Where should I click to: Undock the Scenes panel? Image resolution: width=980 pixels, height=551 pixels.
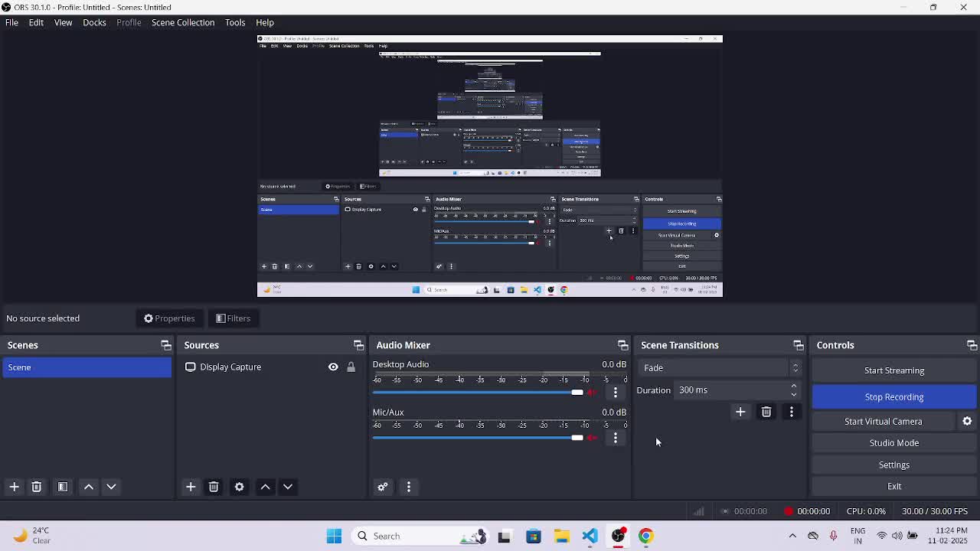[166, 345]
